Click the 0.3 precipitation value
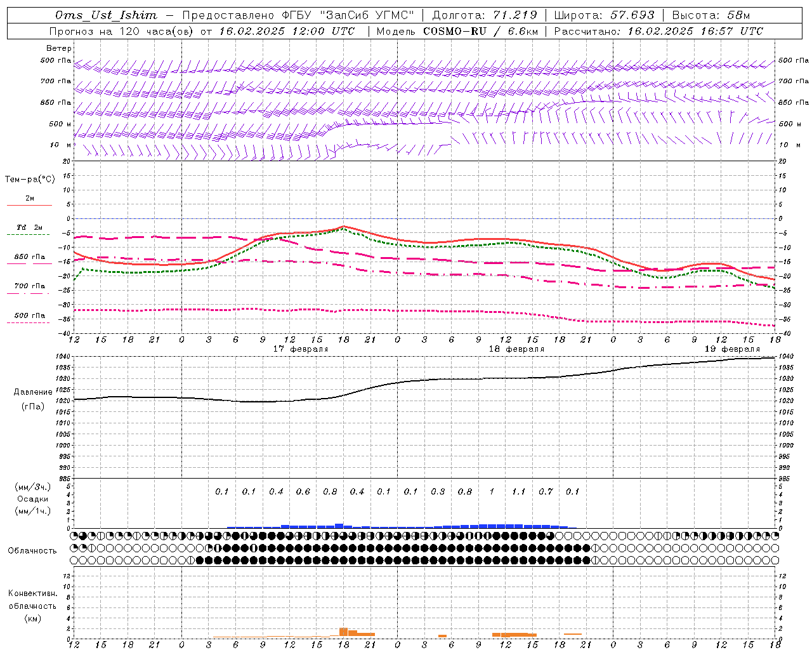Image resolution: width=812 pixels, height=650 pixels. click(438, 491)
